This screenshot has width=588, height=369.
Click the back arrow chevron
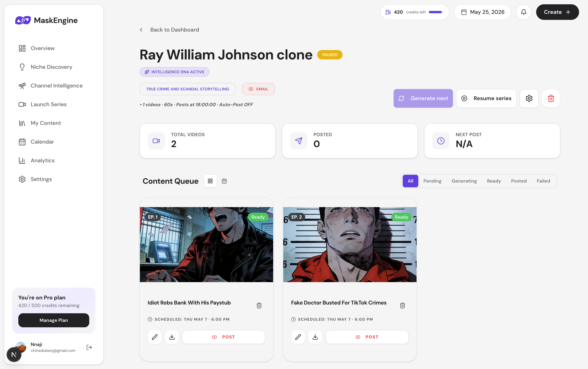(x=141, y=30)
